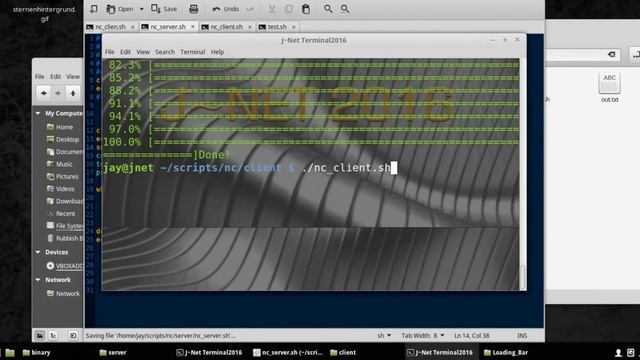Hide the sidebar with bottom toggle icon
Screen dimensions: 640x360
pos(73,336)
